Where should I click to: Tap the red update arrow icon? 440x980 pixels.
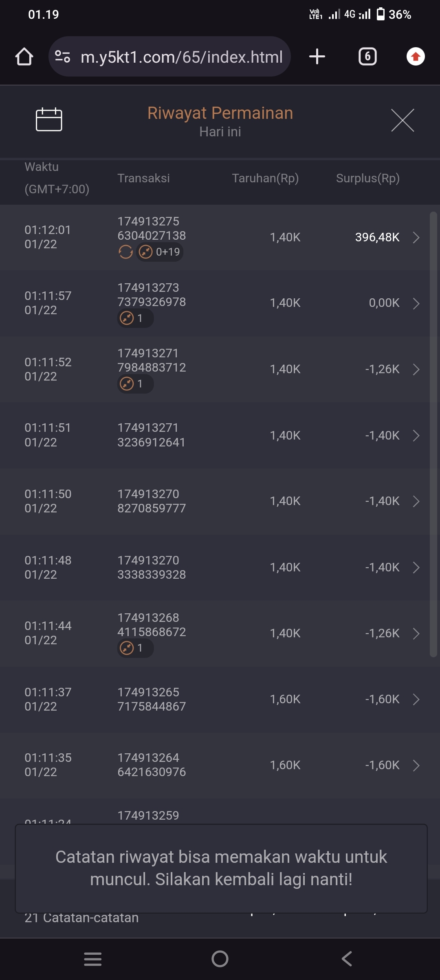tap(416, 57)
